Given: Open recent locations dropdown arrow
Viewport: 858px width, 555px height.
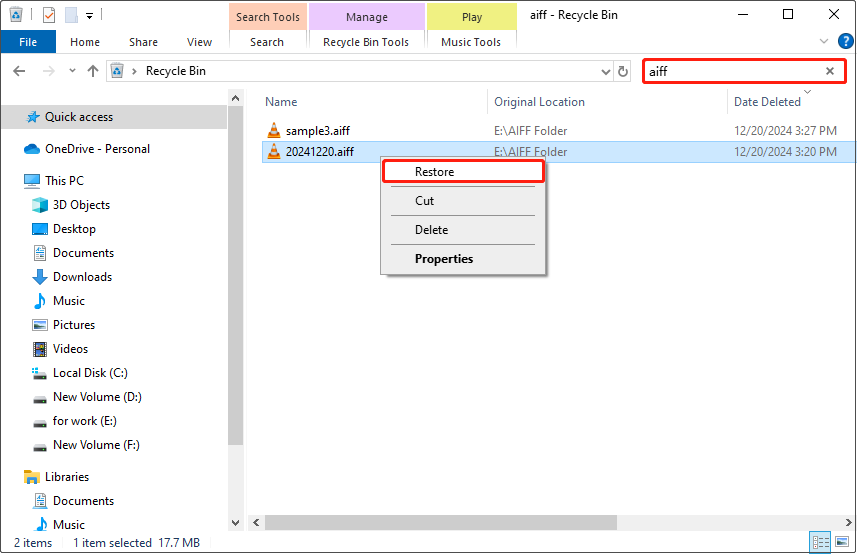Looking at the screenshot, I should [x=72, y=71].
